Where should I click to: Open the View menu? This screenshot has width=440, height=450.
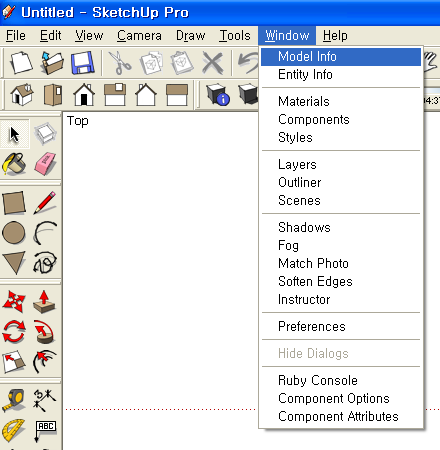point(89,36)
